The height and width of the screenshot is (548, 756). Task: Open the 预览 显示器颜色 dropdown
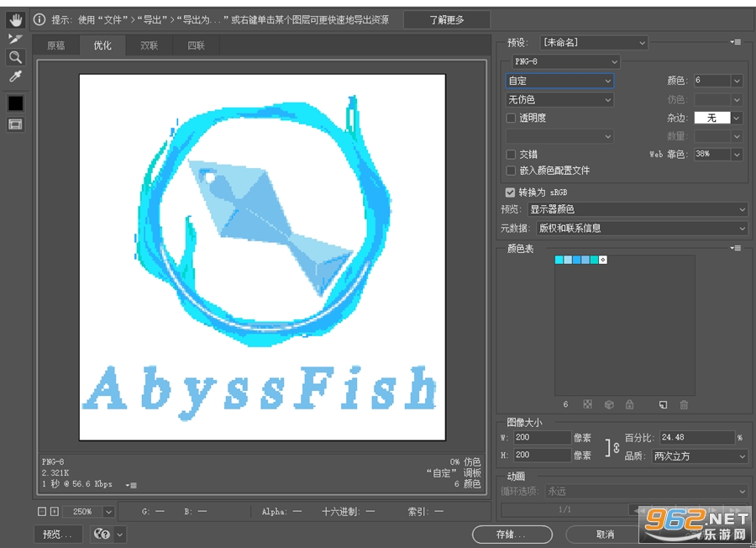click(638, 209)
